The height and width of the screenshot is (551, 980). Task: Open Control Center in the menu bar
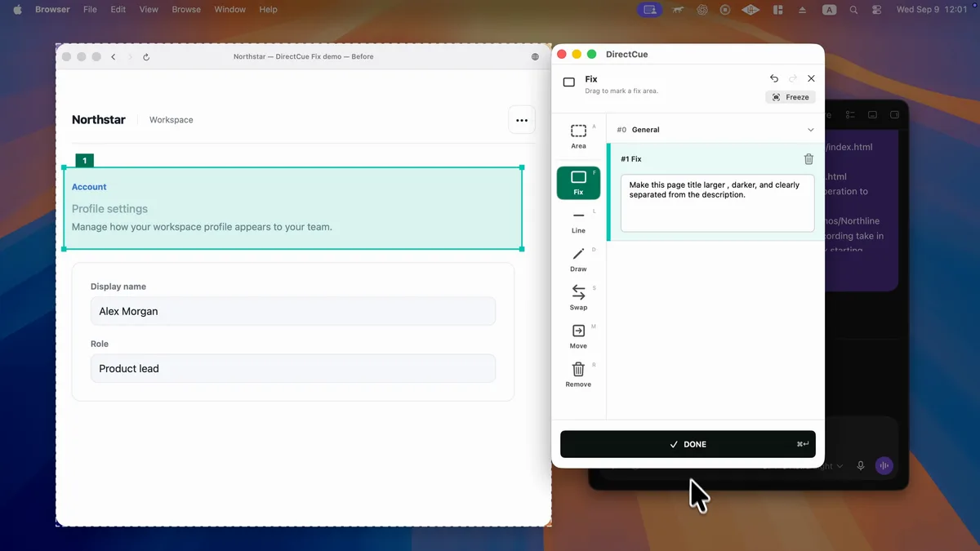(x=877, y=10)
